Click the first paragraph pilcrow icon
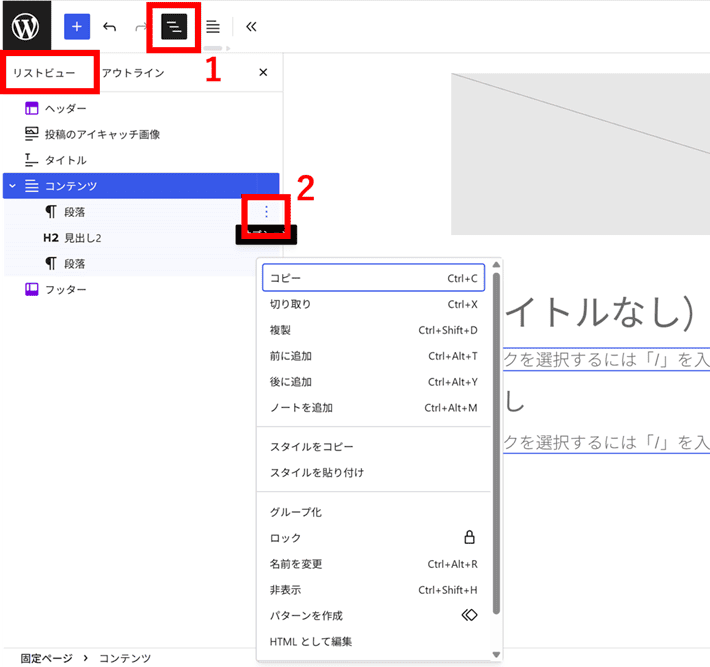The height and width of the screenshot is (667, 710). [51, 211]
